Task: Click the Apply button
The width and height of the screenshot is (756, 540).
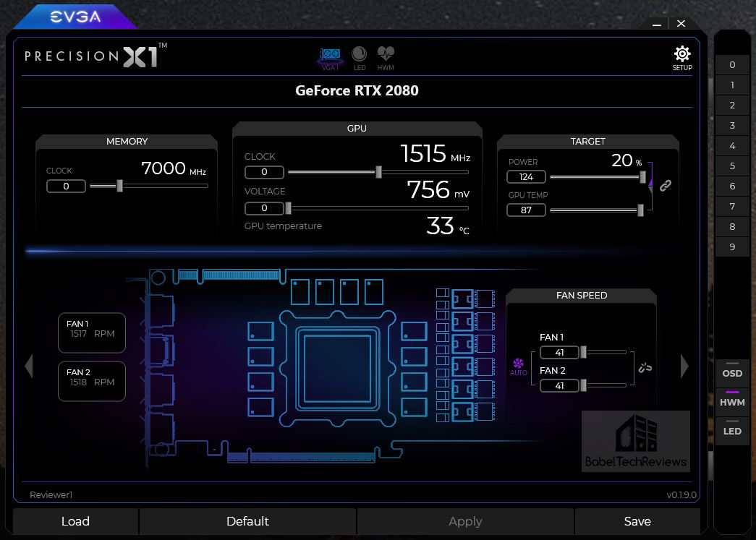Action: tap(465, 521)
